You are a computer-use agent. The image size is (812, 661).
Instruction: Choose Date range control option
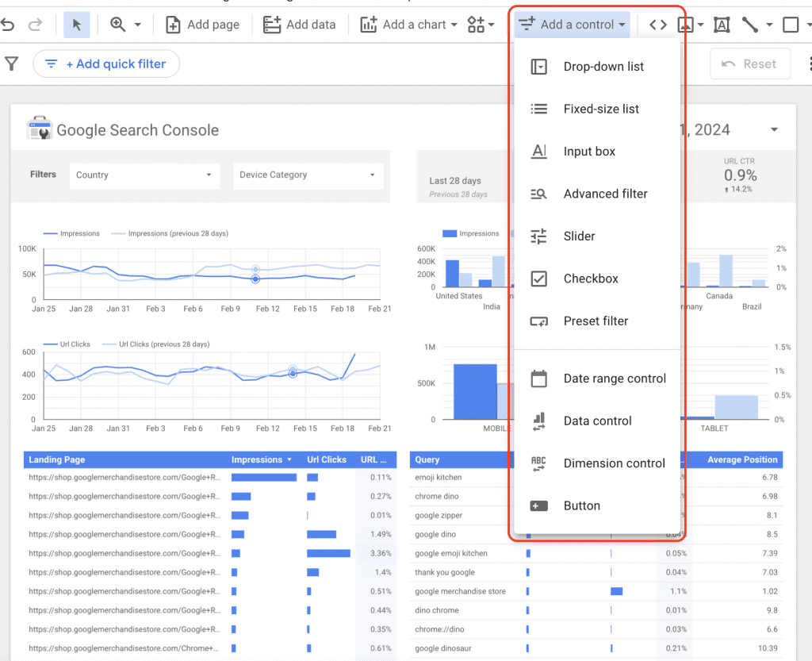[596, 379]
